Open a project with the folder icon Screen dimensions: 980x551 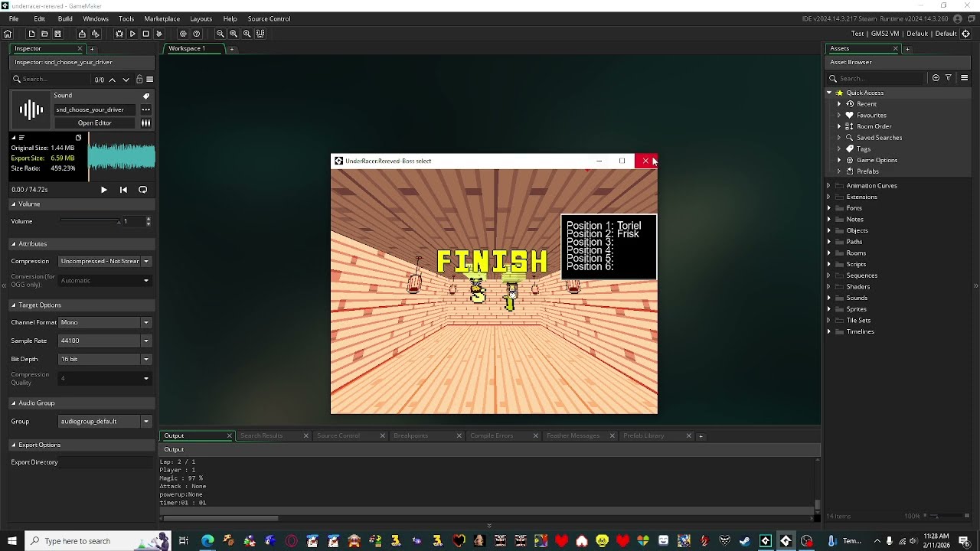[44, 34]
